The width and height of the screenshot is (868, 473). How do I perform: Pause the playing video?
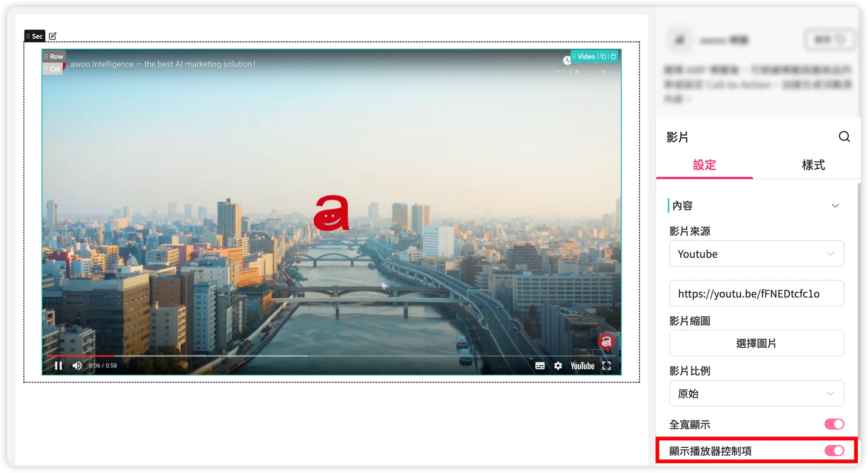tap(58, 365)
